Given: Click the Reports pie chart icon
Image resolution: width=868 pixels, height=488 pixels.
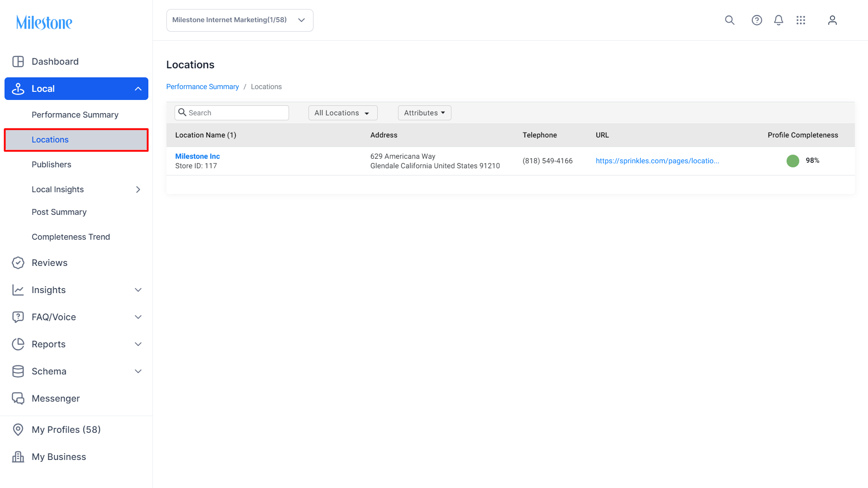Looking at the screenshot, I should tap(18, 344).
